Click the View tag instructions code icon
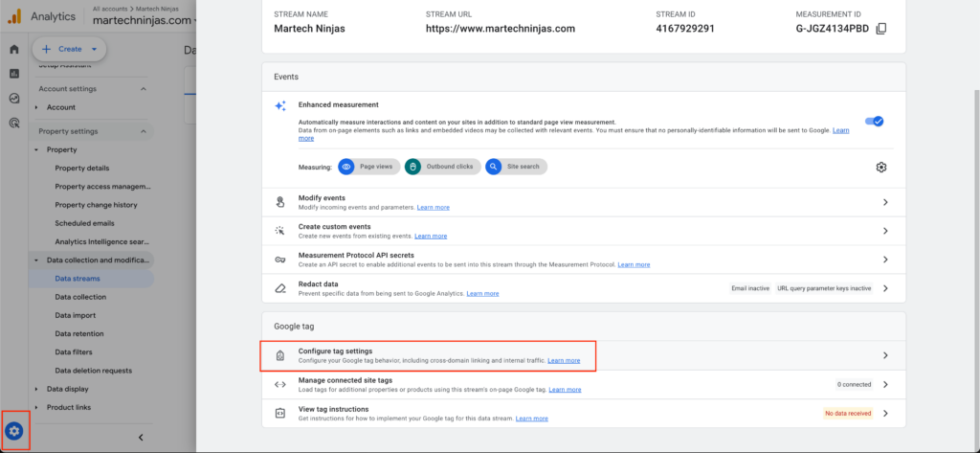This screenshot has height=453, width=980. click(280, 413)
